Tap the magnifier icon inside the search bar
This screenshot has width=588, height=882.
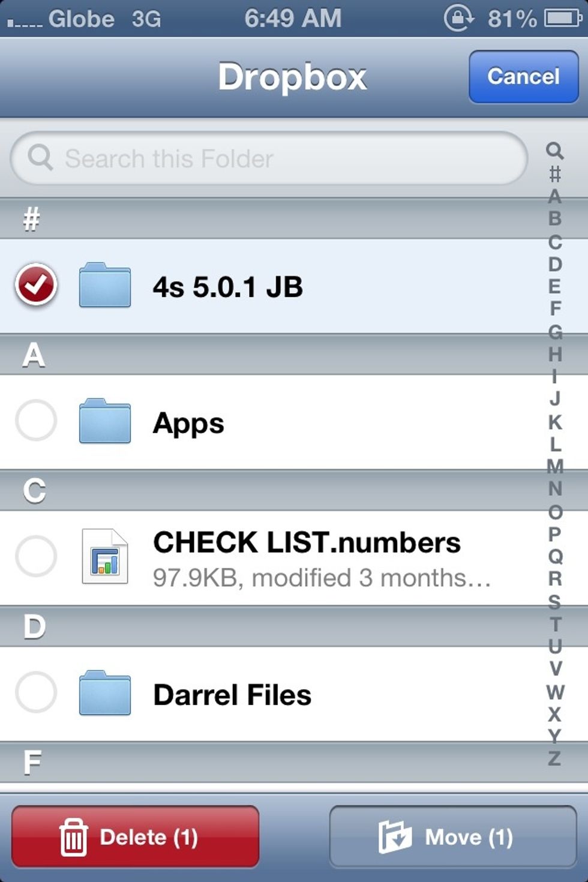coord(40,158)
